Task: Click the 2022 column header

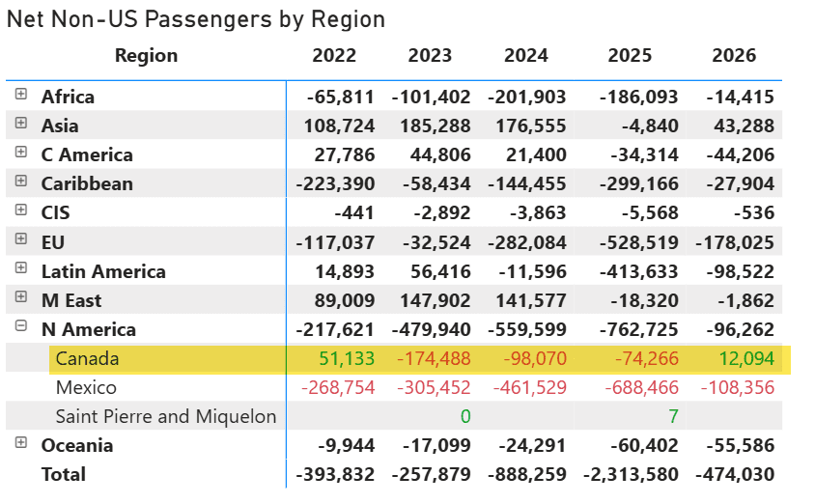Action: point(334,56)
